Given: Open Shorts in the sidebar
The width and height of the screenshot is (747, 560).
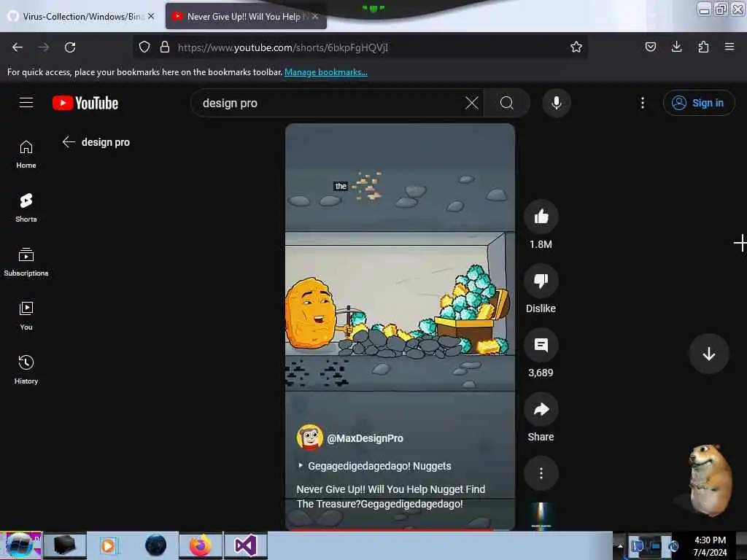Looking at the screenshot, I should pyautogui.click(x=26, y=208).
